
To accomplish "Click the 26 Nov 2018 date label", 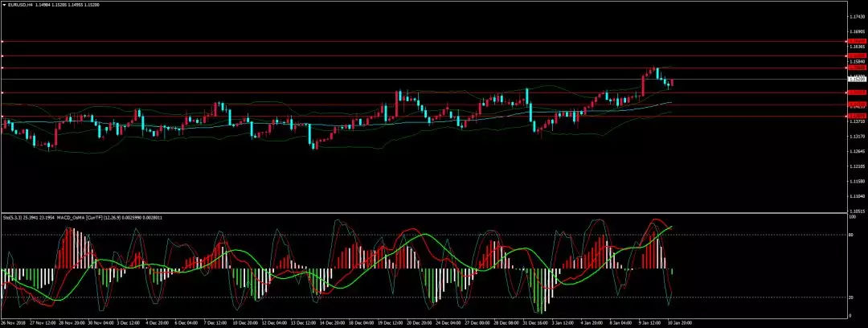I will [16, 323].
